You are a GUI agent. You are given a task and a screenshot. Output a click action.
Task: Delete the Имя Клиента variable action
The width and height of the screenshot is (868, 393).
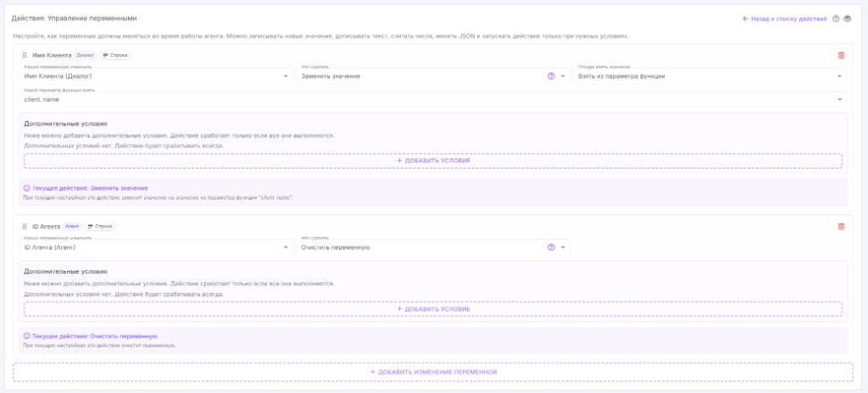pyautogui.click(x=841, y=55)
